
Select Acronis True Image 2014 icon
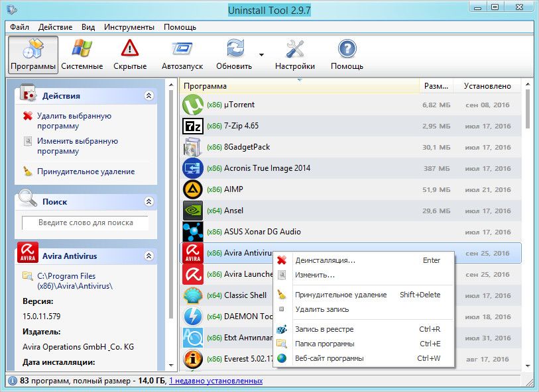[x=192, y=168]
